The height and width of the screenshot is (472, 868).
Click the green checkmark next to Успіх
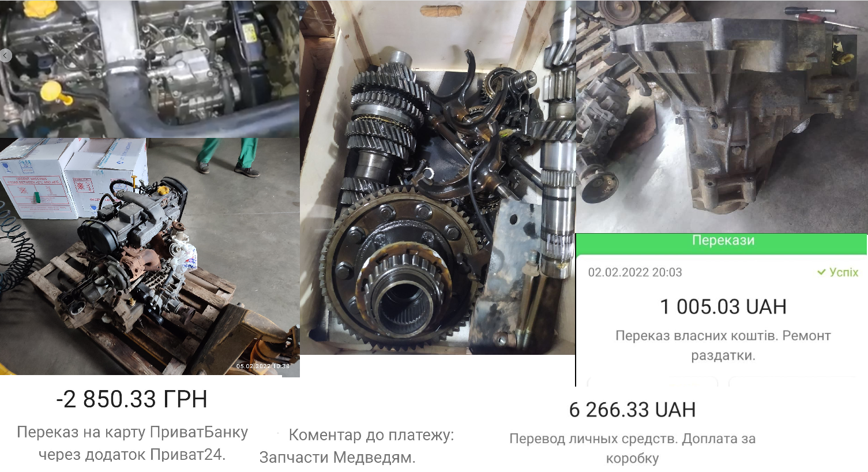pyautogui.click(x=821, y=272)
